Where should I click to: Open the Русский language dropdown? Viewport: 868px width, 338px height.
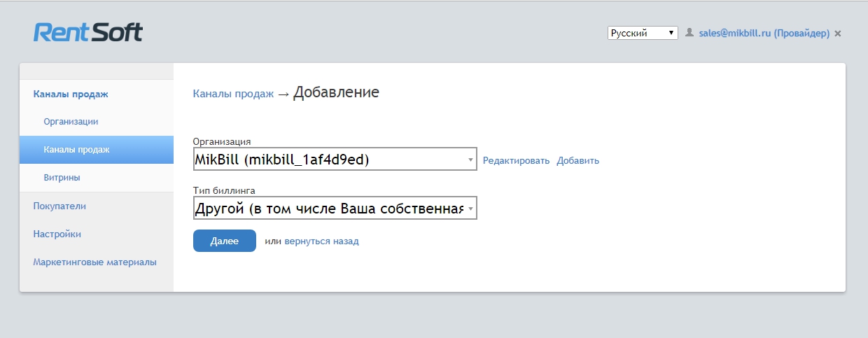coord(643,33)
